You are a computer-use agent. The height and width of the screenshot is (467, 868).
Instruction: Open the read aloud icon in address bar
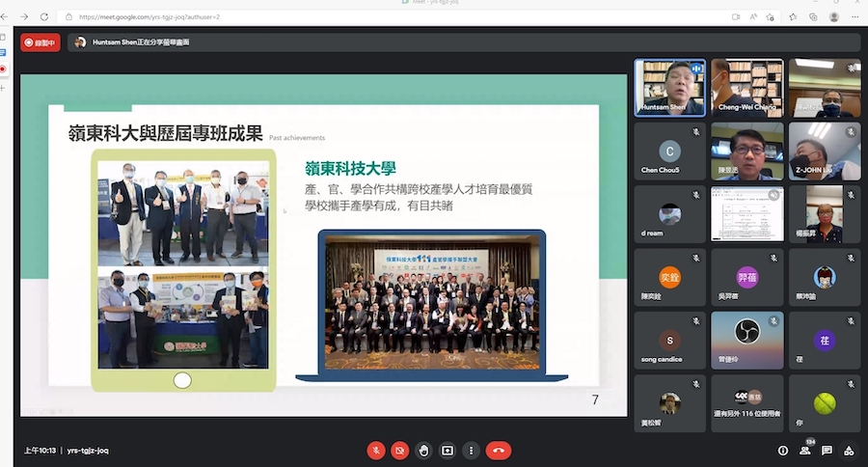click(x=753, y=17)
